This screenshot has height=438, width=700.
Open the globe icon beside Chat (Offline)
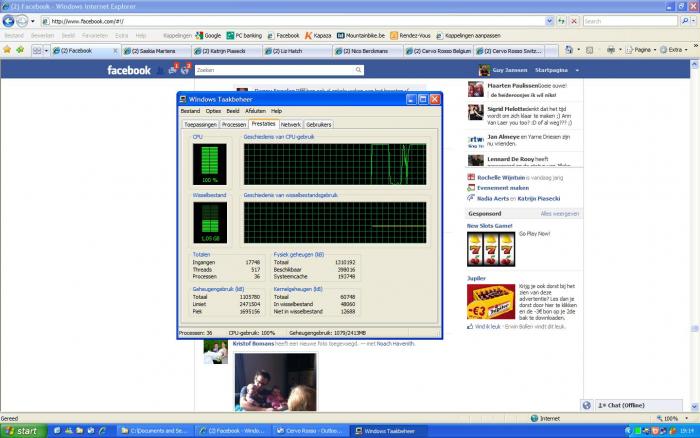coord(587,405)
